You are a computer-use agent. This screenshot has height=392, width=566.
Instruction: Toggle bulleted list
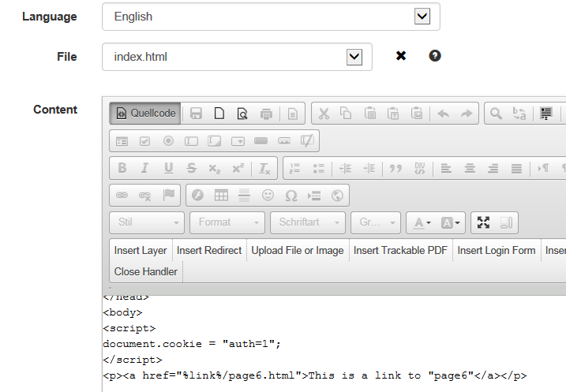tap(318, 168)
